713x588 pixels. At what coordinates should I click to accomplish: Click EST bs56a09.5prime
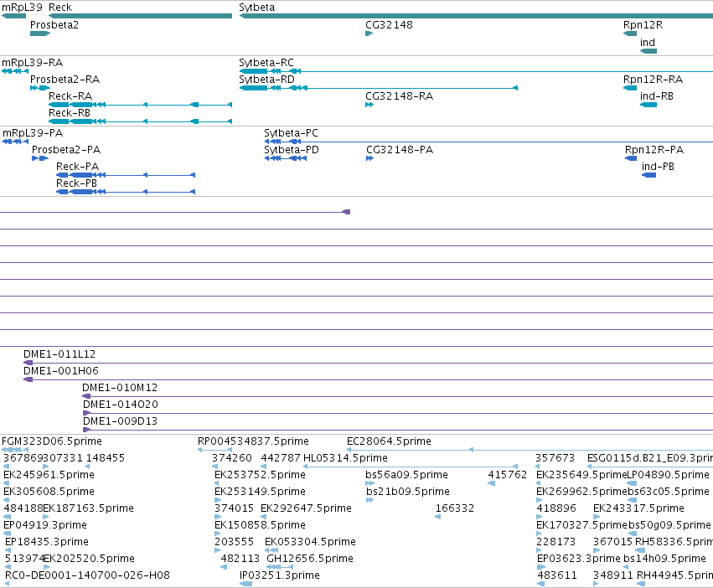[406, 475]
